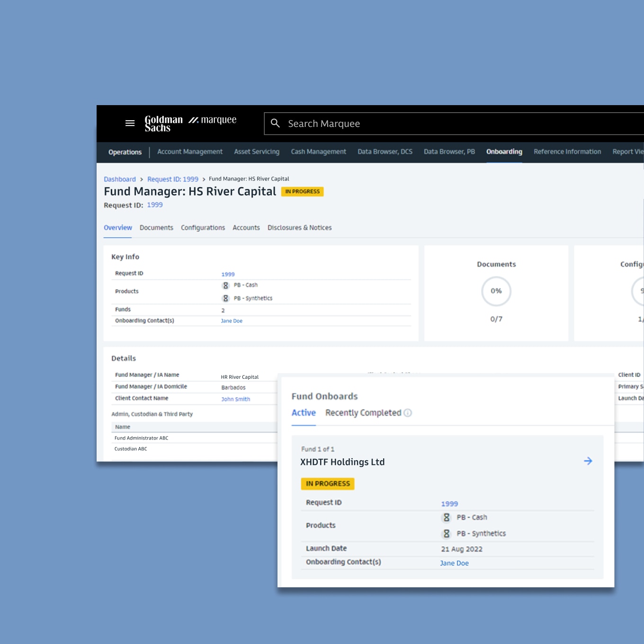Click the IN PROGRESS badge on XHDTF card
644x644 pixels.
click(x=328, y=483)
